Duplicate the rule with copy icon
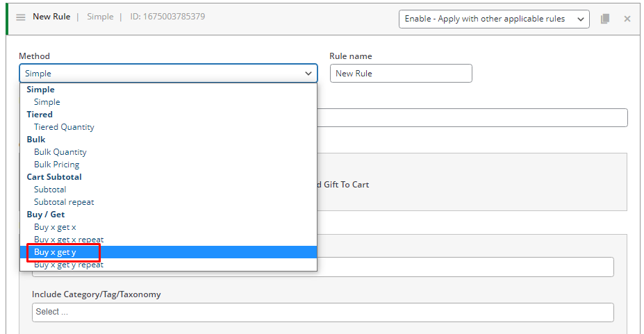This screenshot has width=644, height=334. (x=605, y=19)
